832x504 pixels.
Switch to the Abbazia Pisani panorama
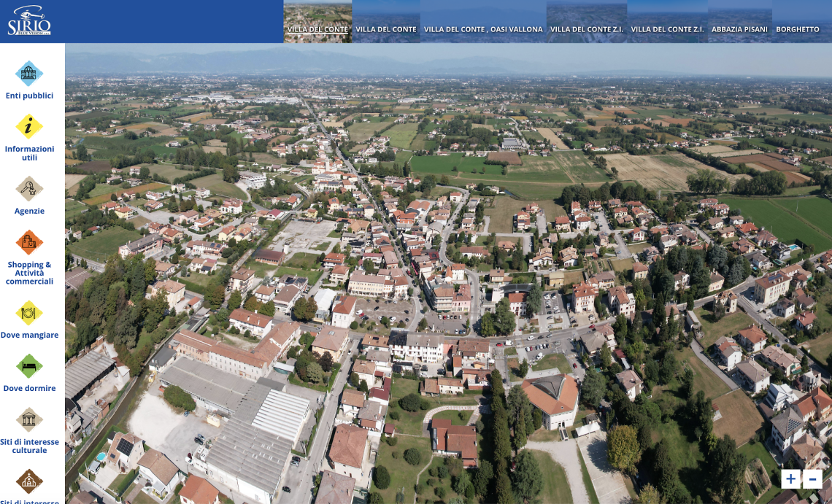[739, 22]
